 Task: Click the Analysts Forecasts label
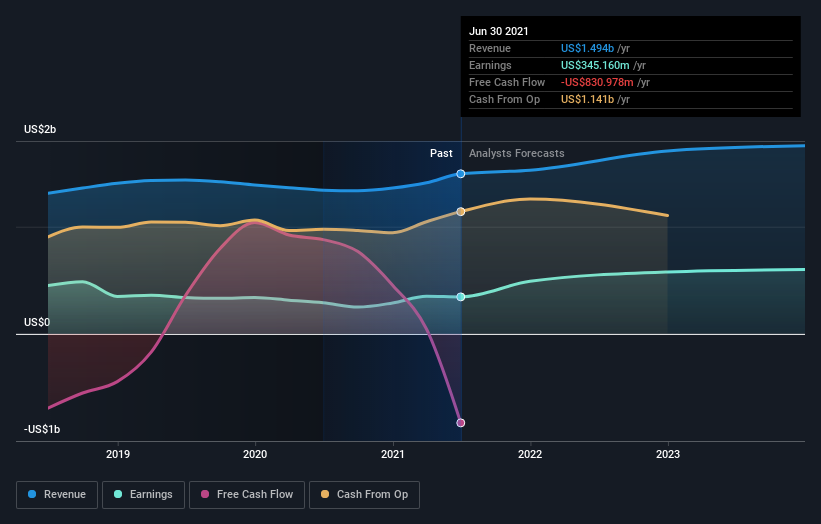pos(516,153)
